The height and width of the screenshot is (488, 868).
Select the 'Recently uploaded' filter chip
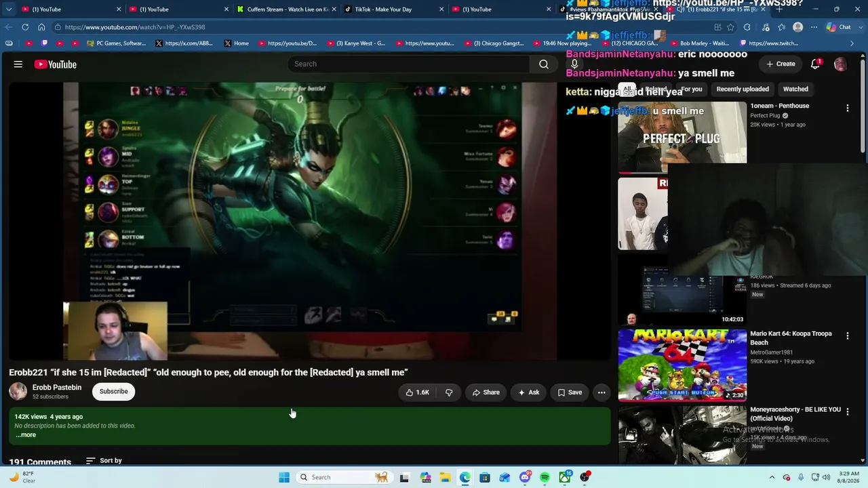743,89
